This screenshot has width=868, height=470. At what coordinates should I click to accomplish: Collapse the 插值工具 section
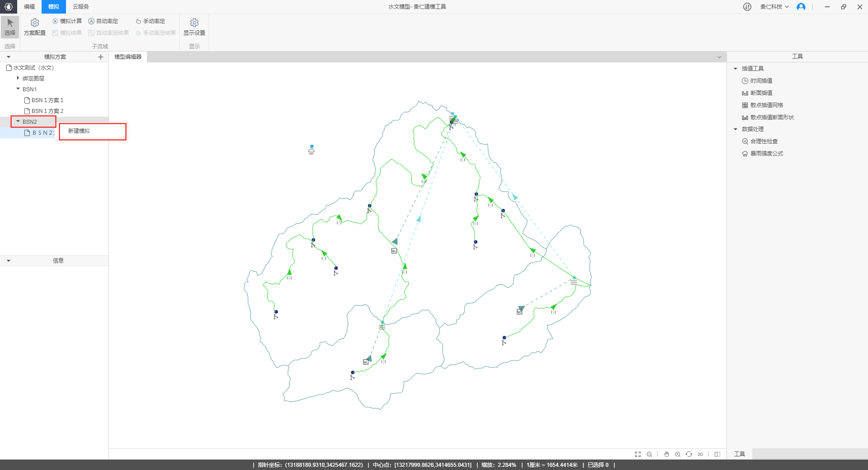(736, 69)
